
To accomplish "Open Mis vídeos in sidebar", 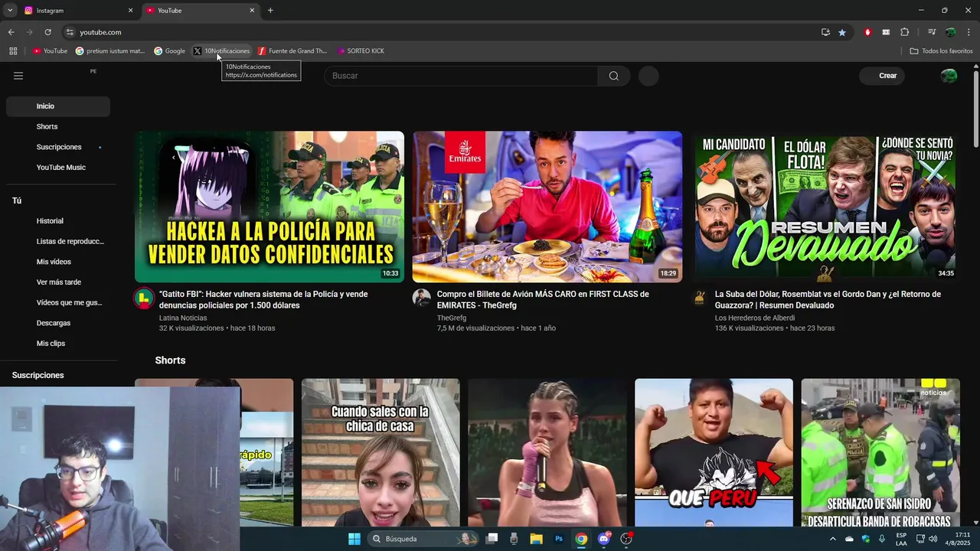I will point(58,262).
